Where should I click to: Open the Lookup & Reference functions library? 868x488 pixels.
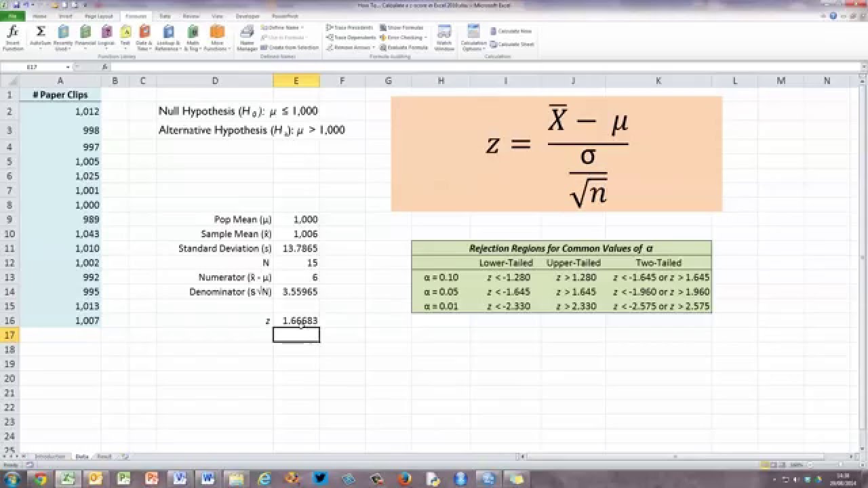click(x=167, y=38)
